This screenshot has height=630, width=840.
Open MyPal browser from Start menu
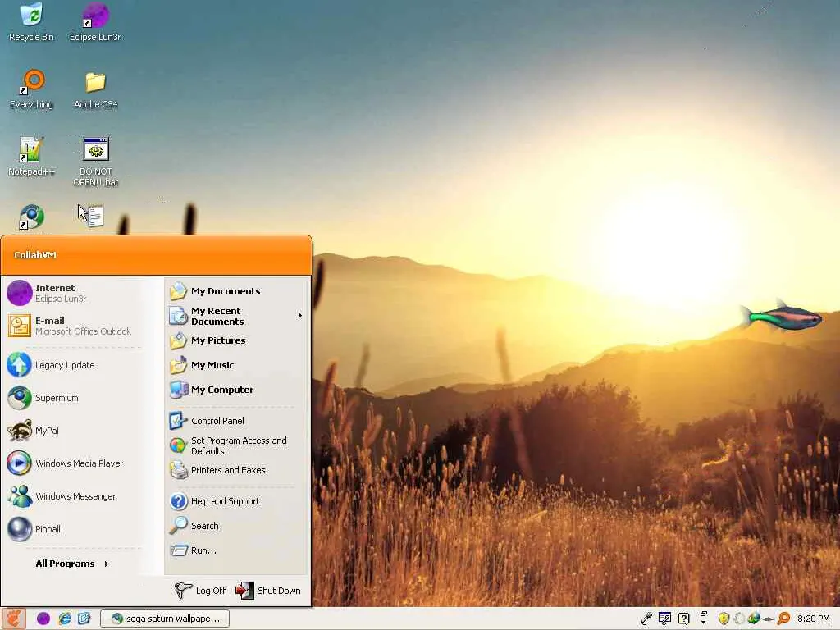[73, 431]
